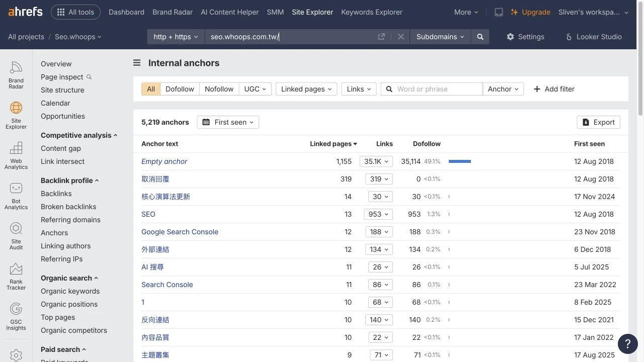Image resolution: width=644 pixels, height=362 pixels.
Task: Click the Empty anchor link
Action: point(164,161)
